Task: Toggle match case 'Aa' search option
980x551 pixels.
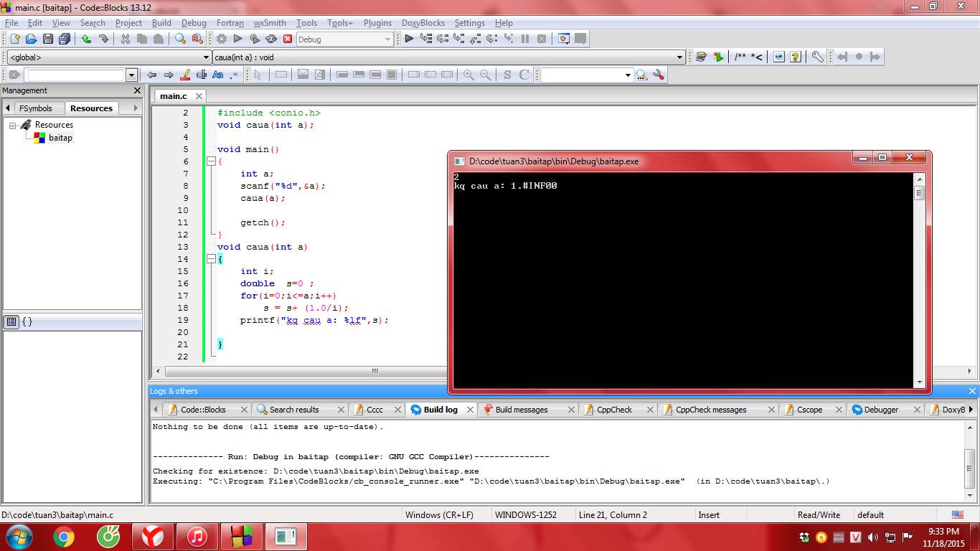Action: point(218,75)
